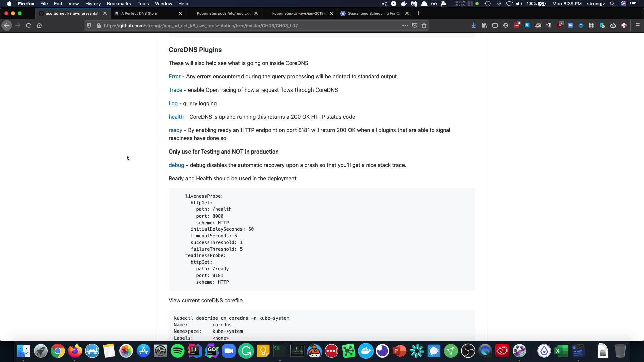Image resolution: width=644 pixels, height=362 pixels.
Task: Switch to Guaranteed Scheduling tab
Action: (x=374, y=13)
